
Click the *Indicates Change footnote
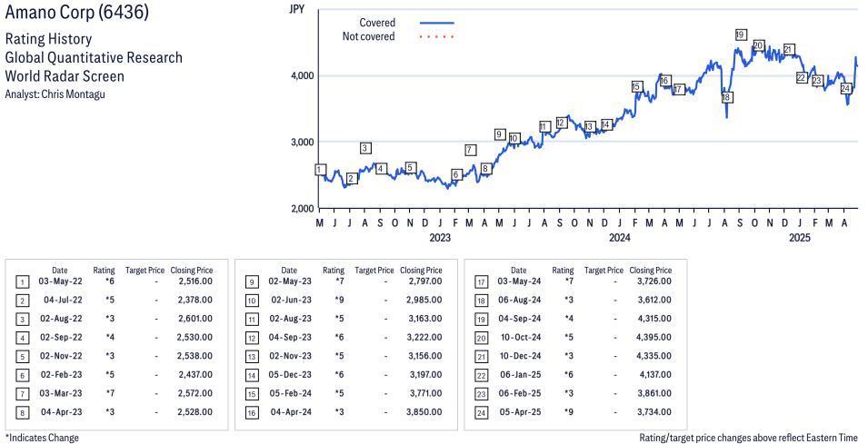pyautogui.click(x=42, y=438)
